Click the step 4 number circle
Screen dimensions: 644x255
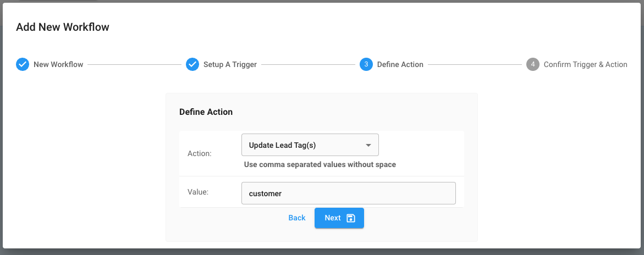(532, 64)
